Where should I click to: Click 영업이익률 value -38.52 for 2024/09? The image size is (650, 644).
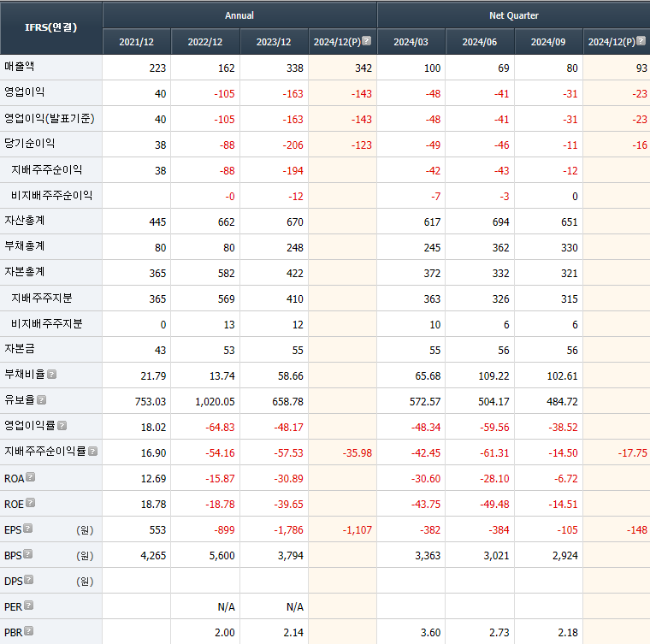tap(563, 428)
